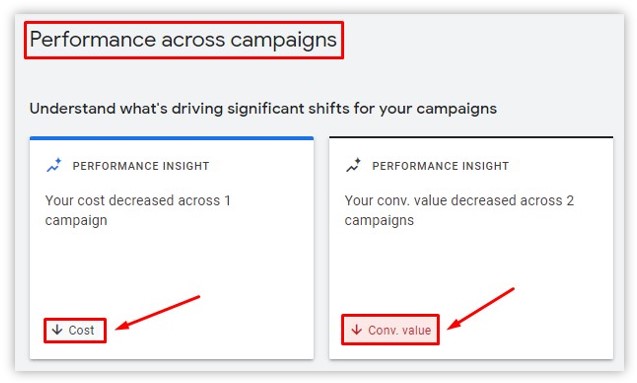Click 'Your cost decreased across 1 campaign' text
Viewport: 637px width, 383px height.
coord(138,210)
